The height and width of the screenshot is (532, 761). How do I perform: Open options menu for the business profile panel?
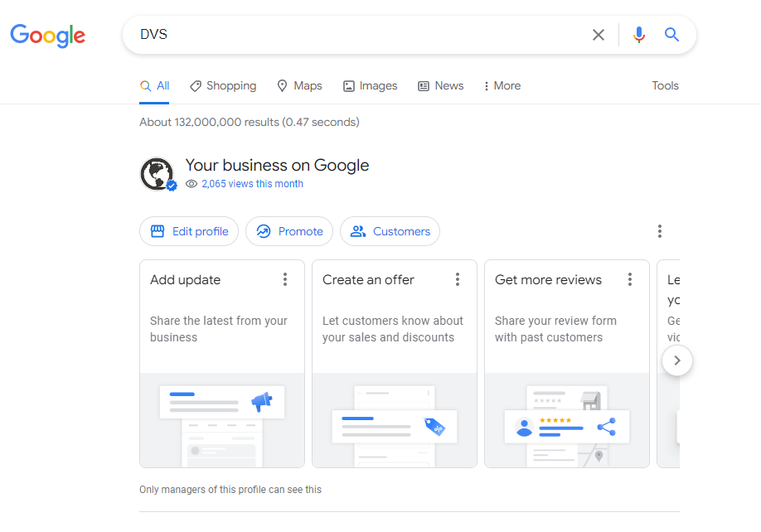tap(660, 231)
